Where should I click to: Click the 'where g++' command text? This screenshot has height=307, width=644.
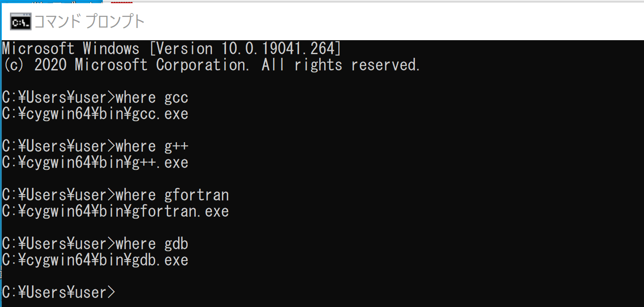click(152, 146)
